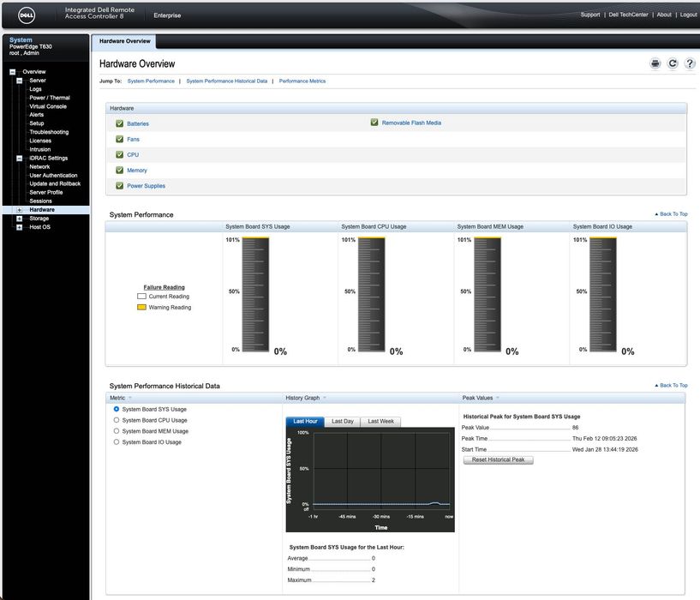
Task: Open Logs in the navigation tree
Action: tap(35, 89)
